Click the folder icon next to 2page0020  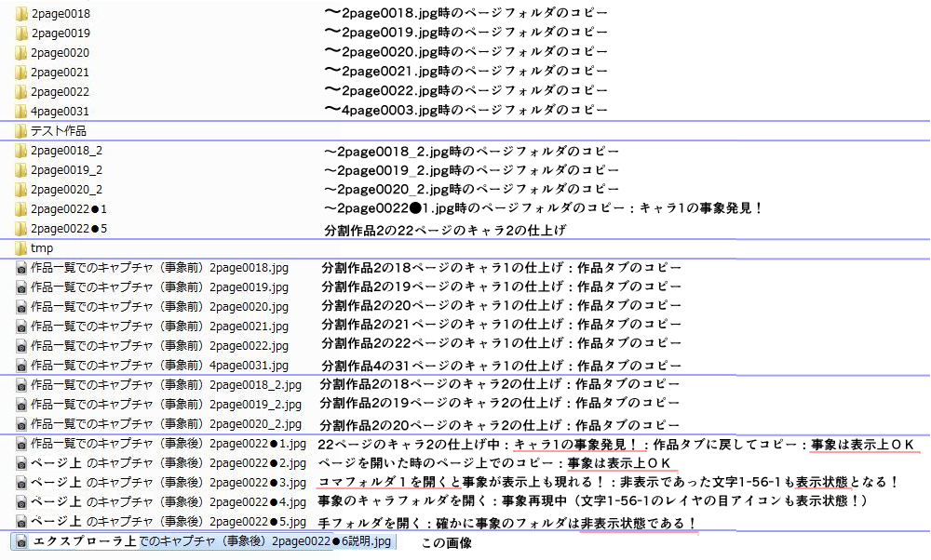(21, 53)
